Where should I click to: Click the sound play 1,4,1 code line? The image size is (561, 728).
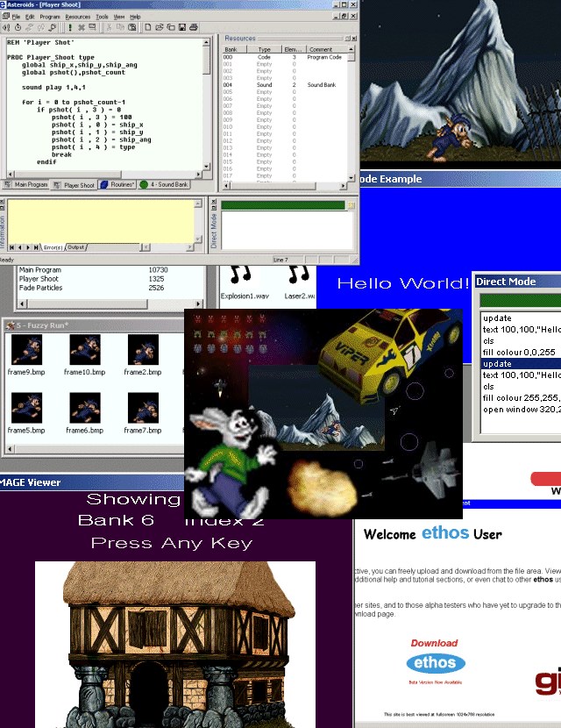pyautogui.click(x=53, y=88)
